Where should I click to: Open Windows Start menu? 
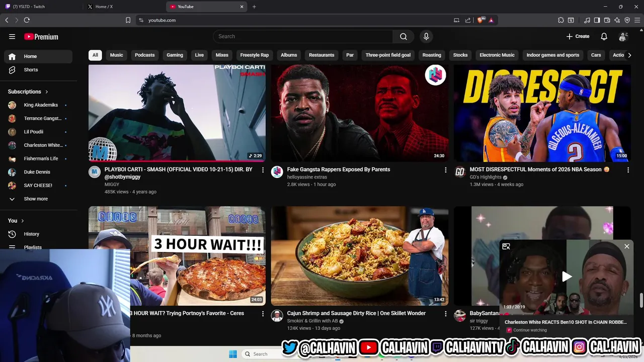coord(233,354)
